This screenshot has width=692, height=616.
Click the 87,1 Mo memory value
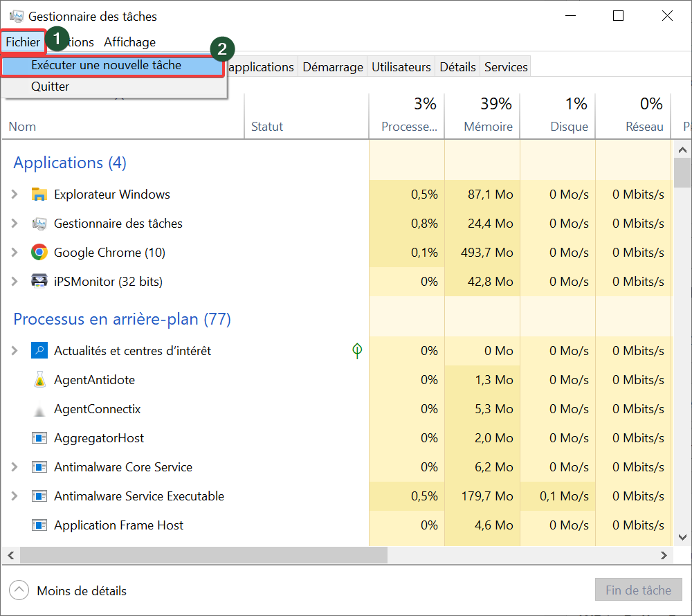(x=491, y=194)
